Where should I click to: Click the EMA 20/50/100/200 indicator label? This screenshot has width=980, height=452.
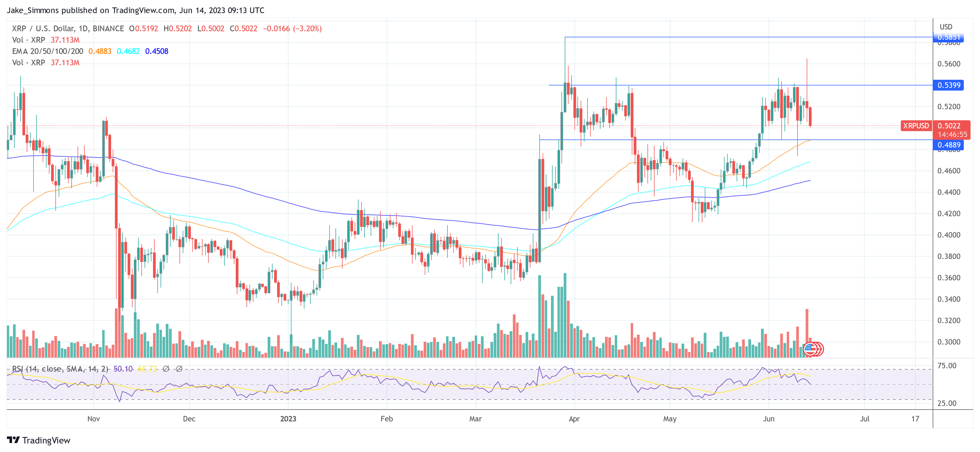pyautogui.click(x=48, y=51)
